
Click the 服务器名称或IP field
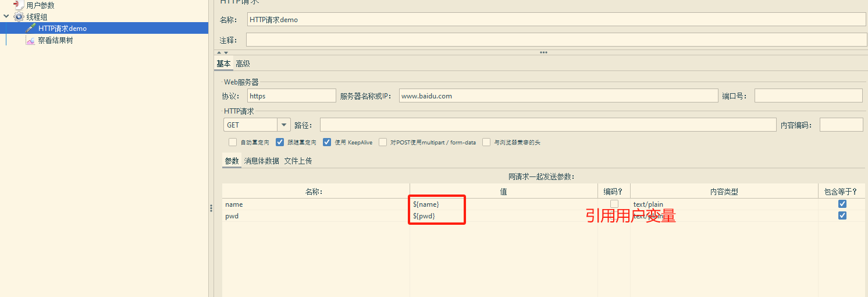[x=558, y=96]
